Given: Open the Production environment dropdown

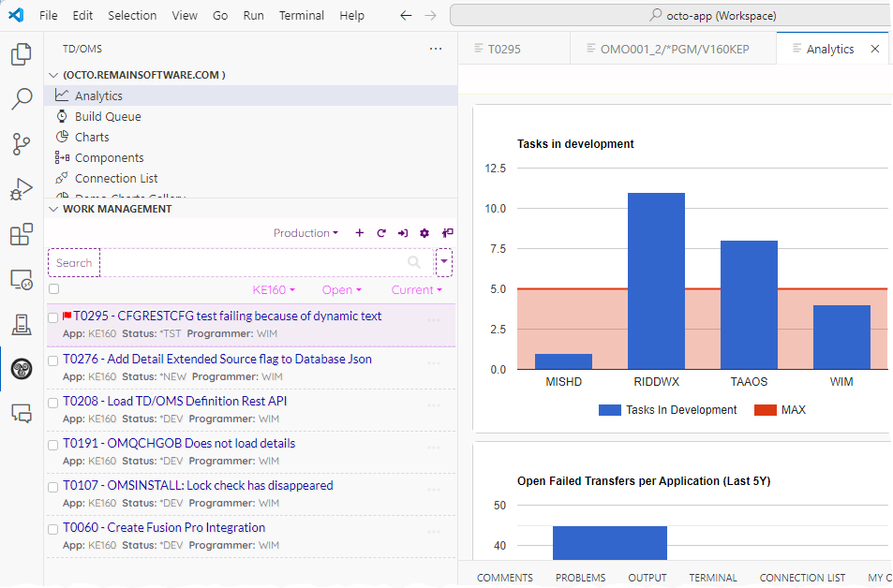Looking at the screenshot, I should [306, 233].
